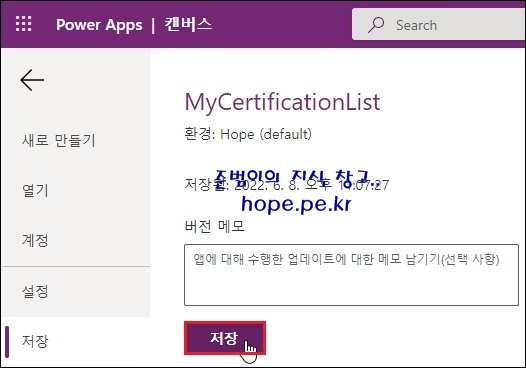
Task: Click the MyCertificationList app title
Action: tap(282, 102)
